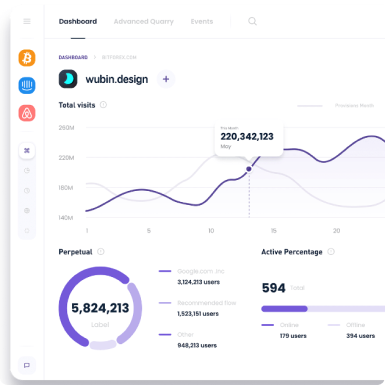Open info icon beside Active Percentage
385x385 pixels.
(x=331, y=252)
